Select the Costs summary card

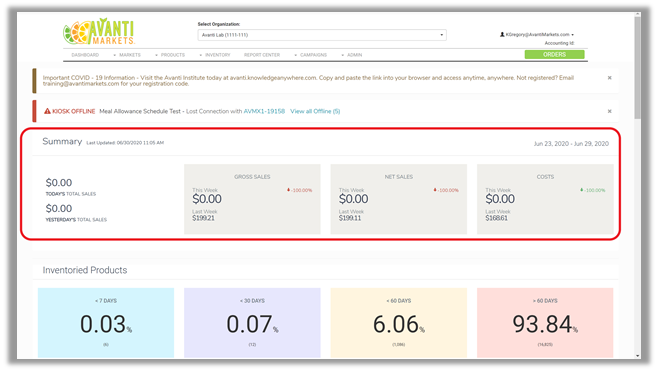tap(545, 199)
